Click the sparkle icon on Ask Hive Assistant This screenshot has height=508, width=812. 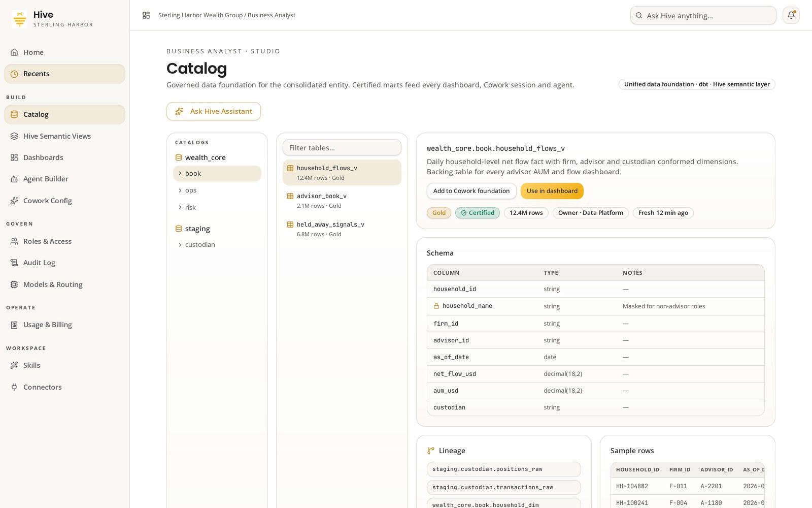pyautogui.click(x=179, y=111)
